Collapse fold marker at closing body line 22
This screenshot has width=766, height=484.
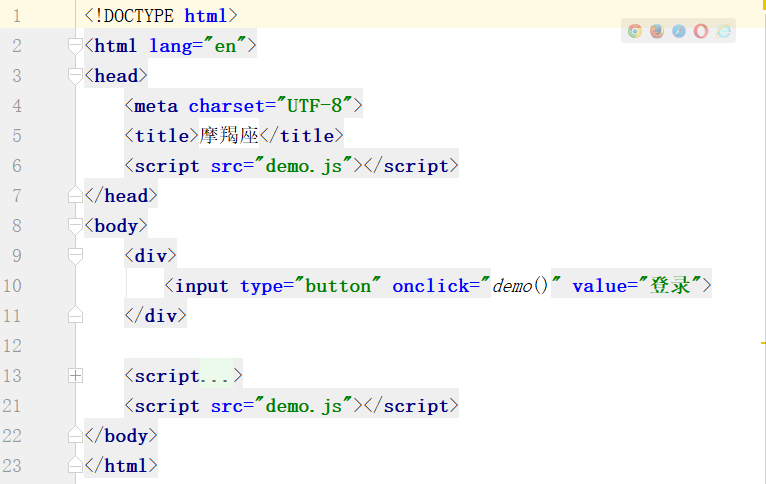75,435
